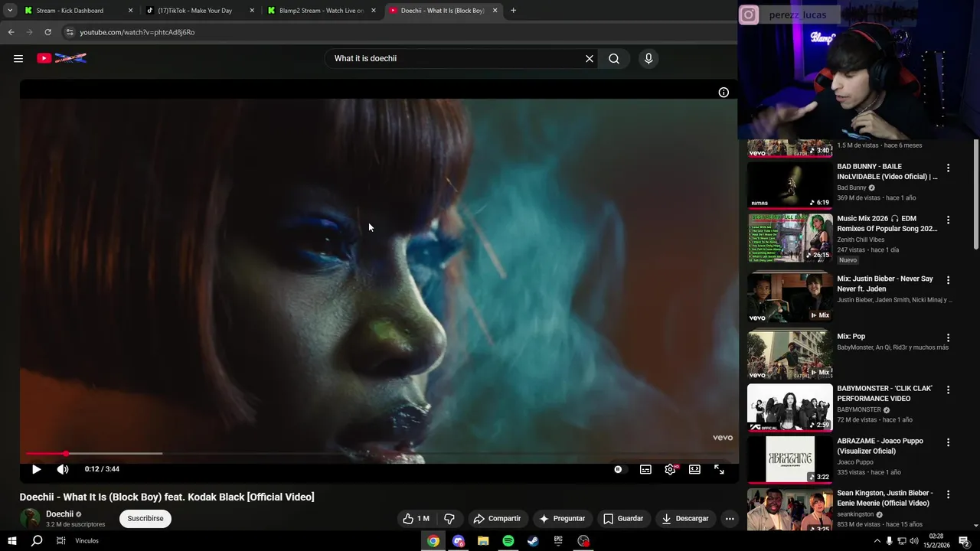Open options for Music Mix 2026

(x=948, y=220)
